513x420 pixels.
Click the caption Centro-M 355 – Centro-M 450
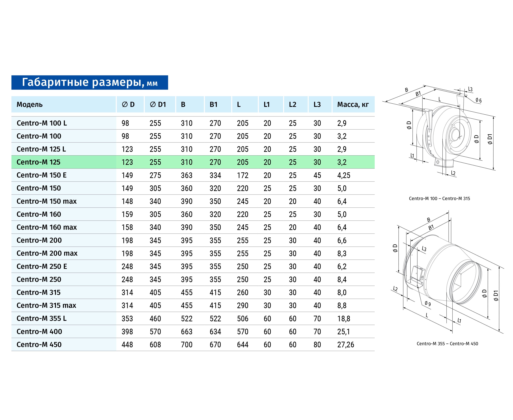[x=447, y=344]
